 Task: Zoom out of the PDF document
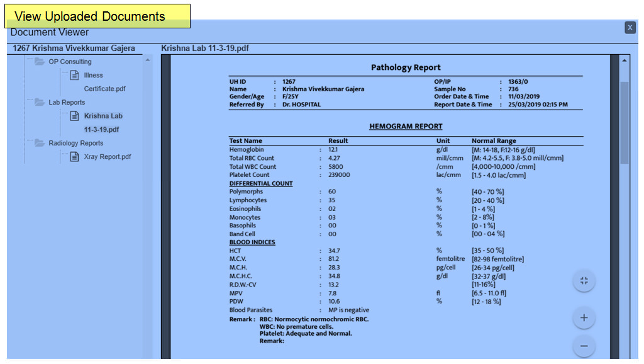(x=584, y=346)
